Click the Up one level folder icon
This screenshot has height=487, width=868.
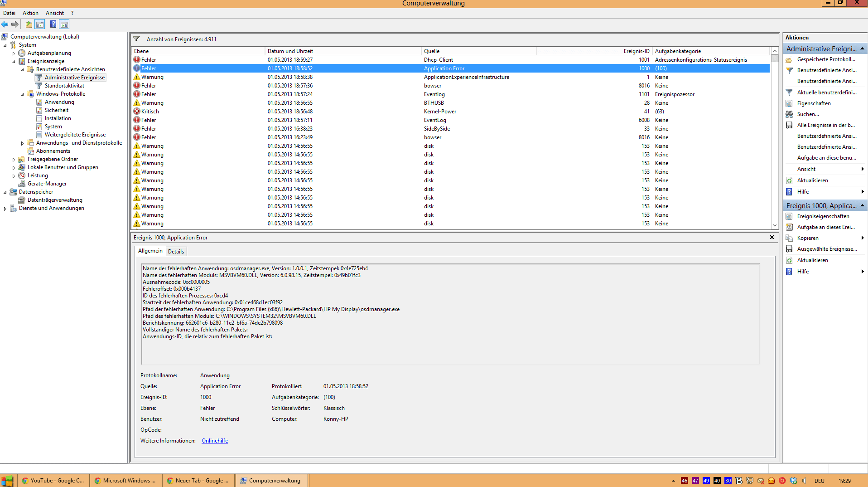29,24
